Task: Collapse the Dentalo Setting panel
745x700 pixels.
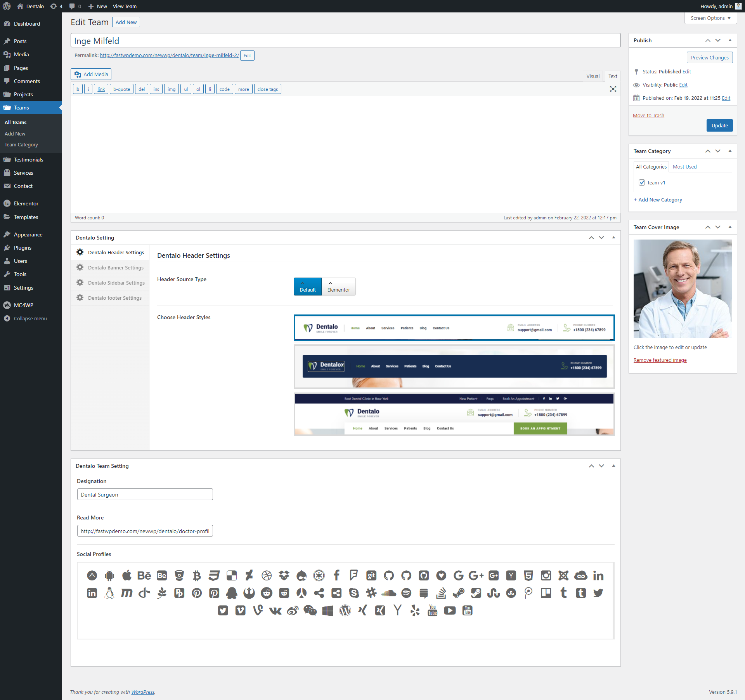Action: coord(613,238)
